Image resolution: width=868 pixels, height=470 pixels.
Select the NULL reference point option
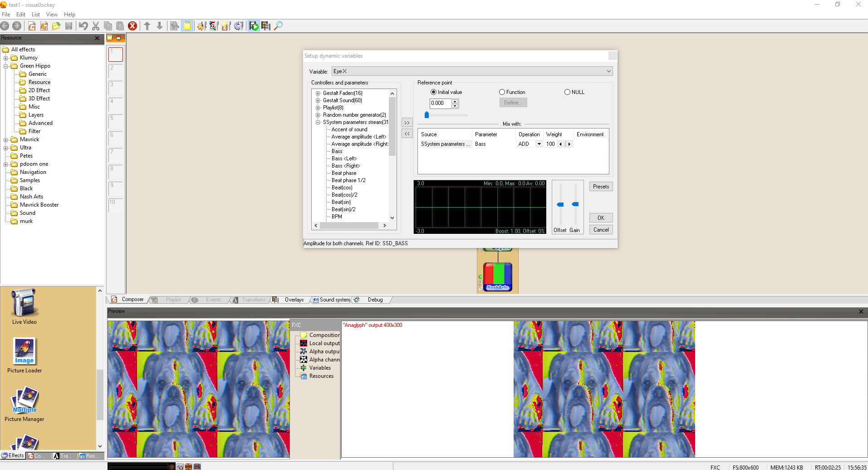click(x=567, y=92)
